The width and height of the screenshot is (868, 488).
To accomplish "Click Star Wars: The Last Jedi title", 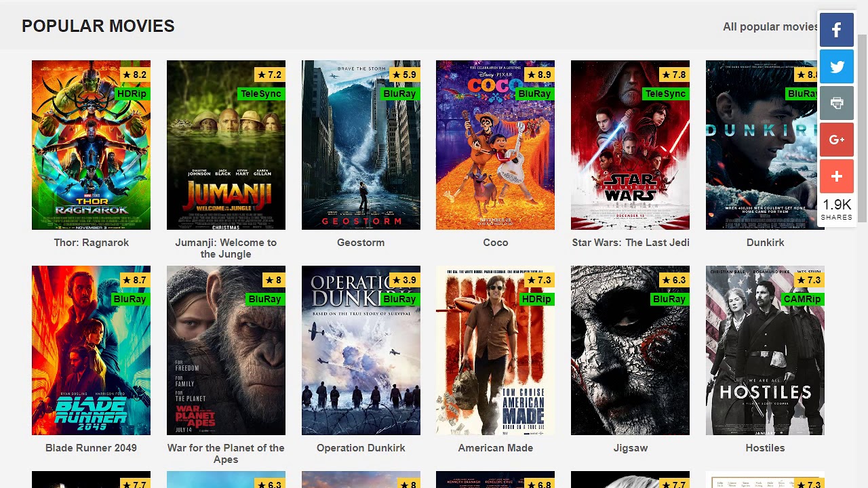I will point(630,243).
